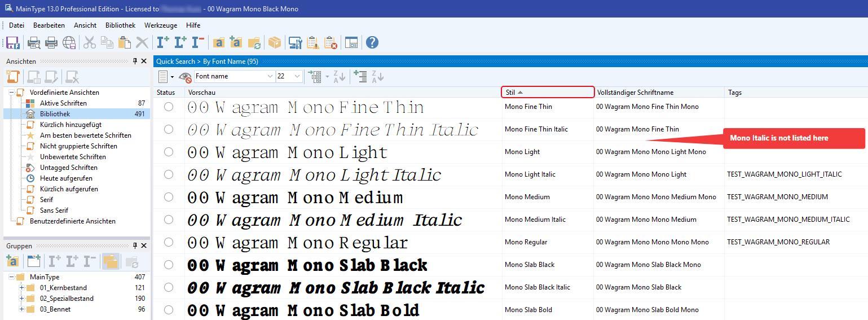Collapse the Vordefinierte Ansichten tree node
Viewport: 868px width, 320px height.
point(12,93)
